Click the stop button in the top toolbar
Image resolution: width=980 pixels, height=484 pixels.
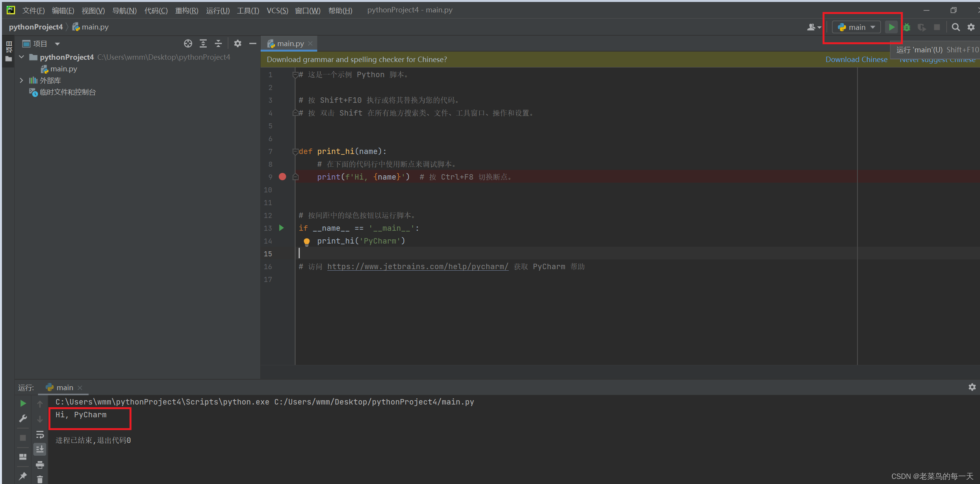pyautogui.click(x=937, y=27)
